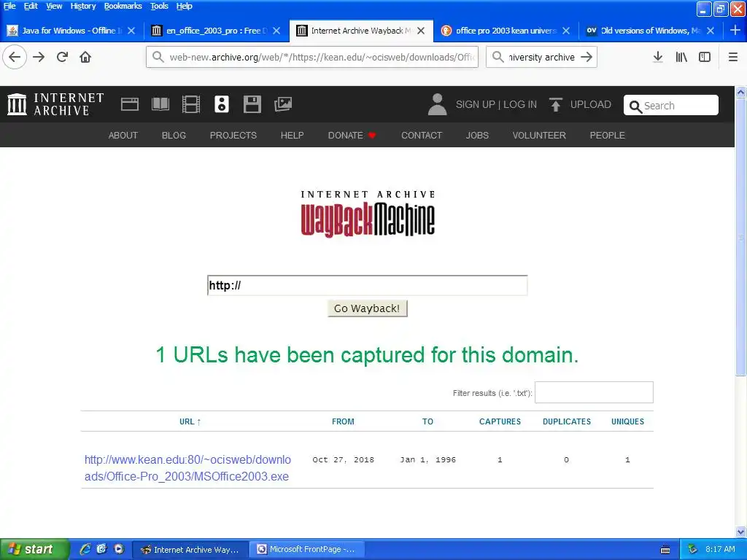This screenshot has width=747, height=560.
Task: Open the VOLUNTEER link
Action: [539, 135]
